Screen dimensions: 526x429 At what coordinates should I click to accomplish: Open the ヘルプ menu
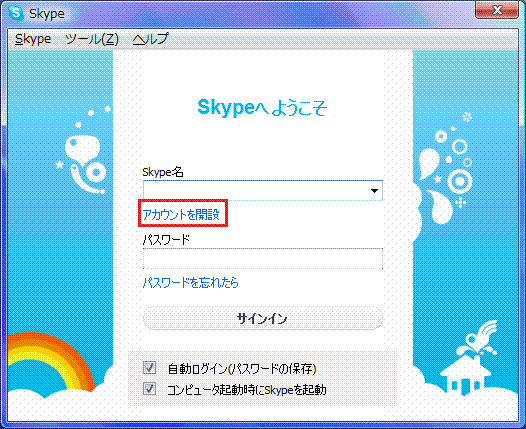tap(150, 39)
